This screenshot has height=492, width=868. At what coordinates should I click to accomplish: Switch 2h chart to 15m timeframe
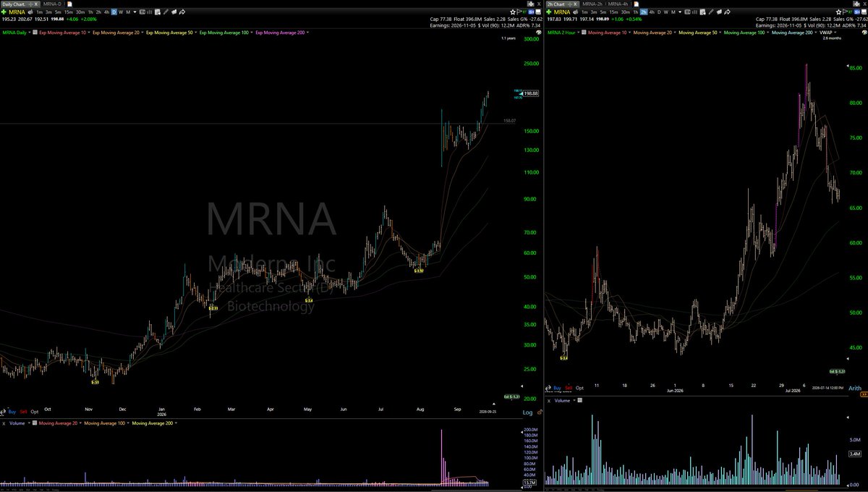[613, 12]
